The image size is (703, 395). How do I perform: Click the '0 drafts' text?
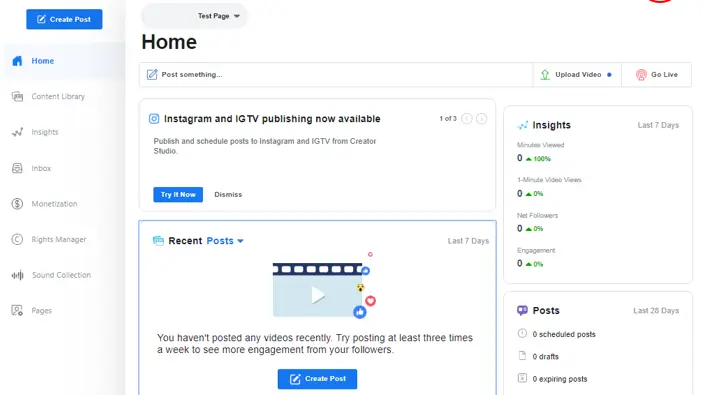(546, 357)
